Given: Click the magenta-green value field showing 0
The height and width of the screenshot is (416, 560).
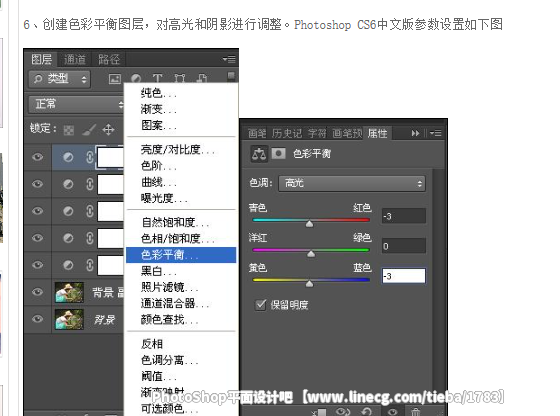Looking at the screenshot, I should (x=404, y=246).
